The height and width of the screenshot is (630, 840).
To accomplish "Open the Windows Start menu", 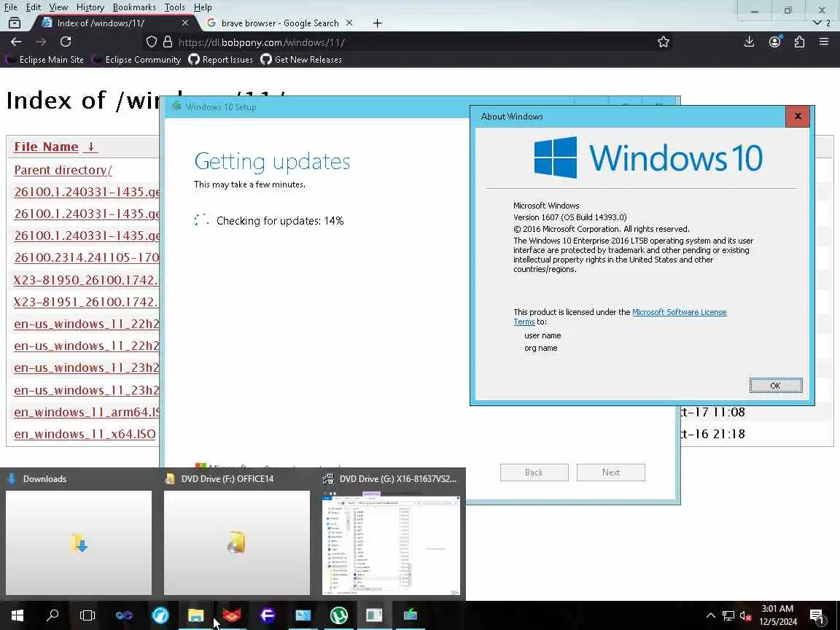I will pyautogui.click(x=17, y=615).
